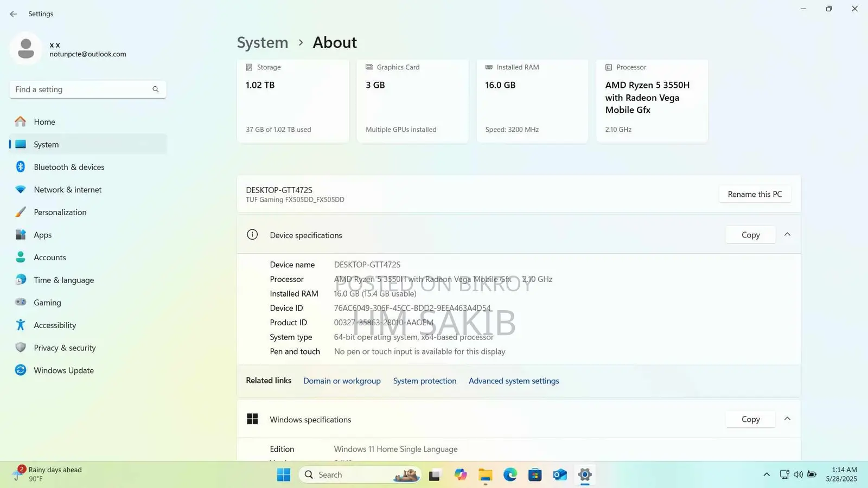The height and width of the screenshot is (488, 868).
Task: Open the user account profile picture
Action: (25, 49)
